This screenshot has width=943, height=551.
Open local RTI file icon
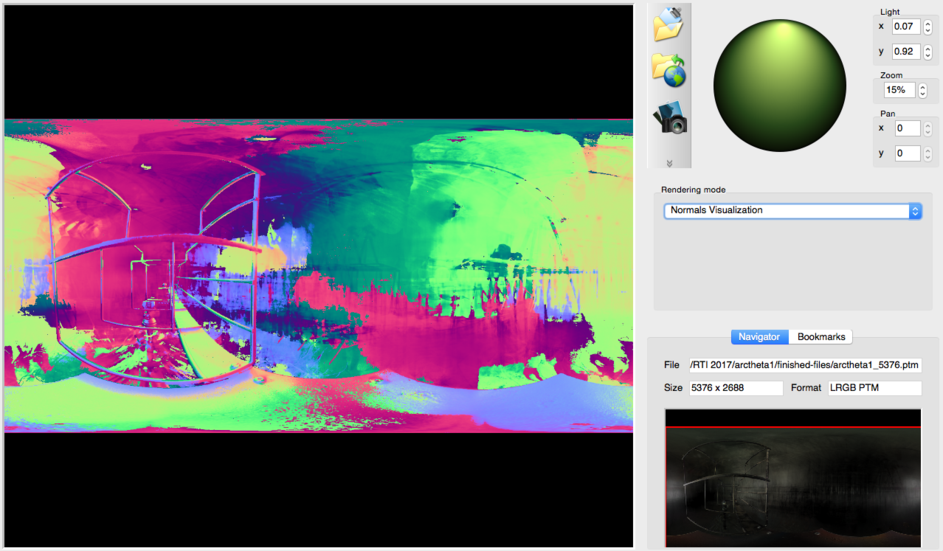pos(669,24)
